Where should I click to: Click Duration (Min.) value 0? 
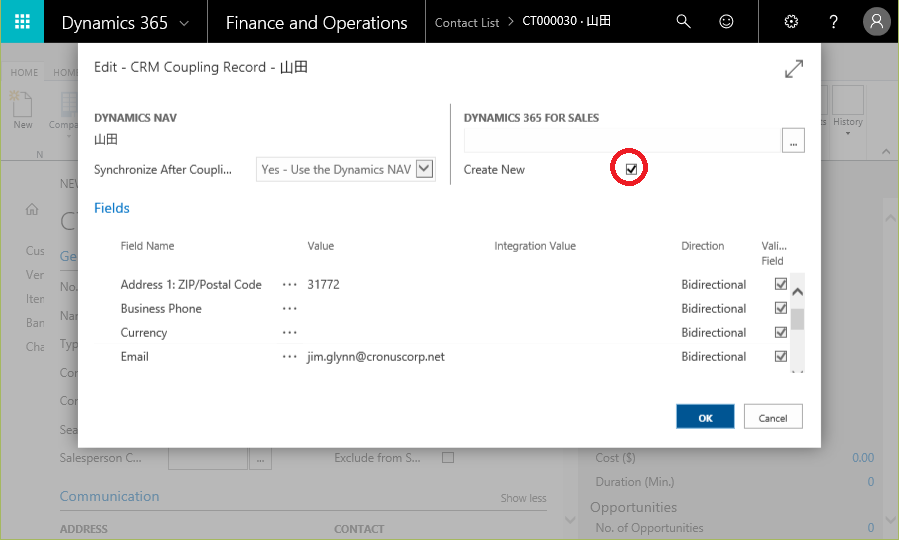coord(870,482)
